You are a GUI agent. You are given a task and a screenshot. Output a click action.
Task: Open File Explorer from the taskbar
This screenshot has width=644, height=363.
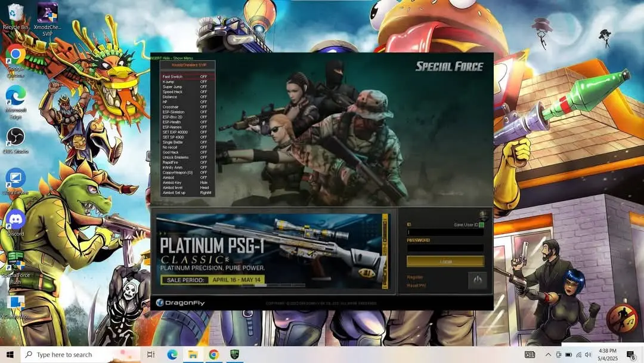pyautogui.click(x=193, y=355)
